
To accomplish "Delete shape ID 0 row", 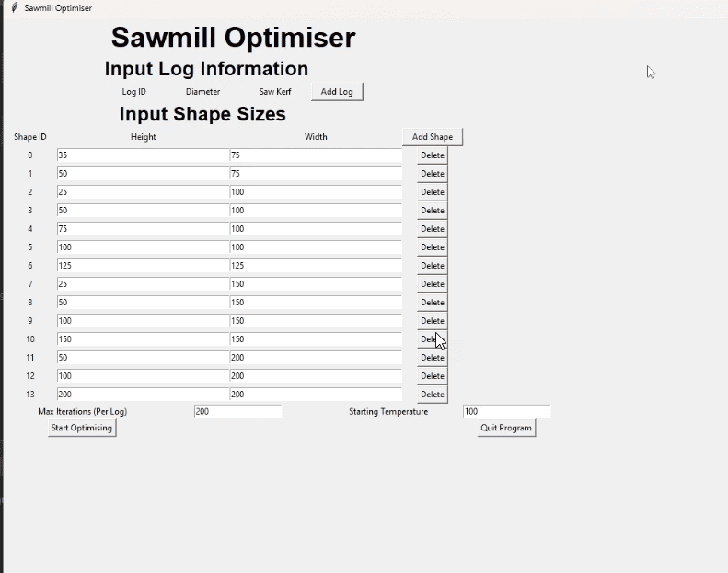I will click(432, 155).
